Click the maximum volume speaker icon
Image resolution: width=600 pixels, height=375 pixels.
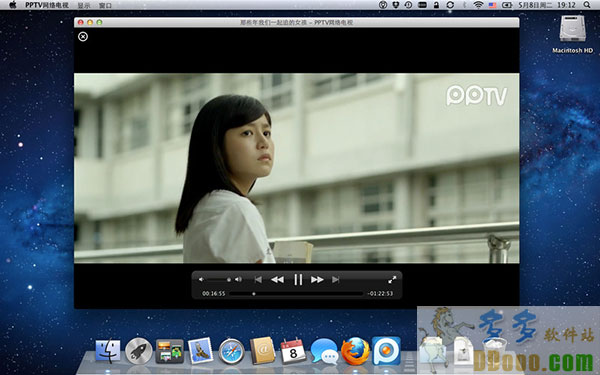238,280
